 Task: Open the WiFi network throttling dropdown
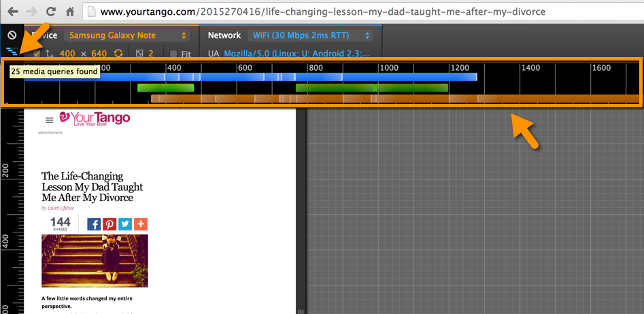(311, 35)
